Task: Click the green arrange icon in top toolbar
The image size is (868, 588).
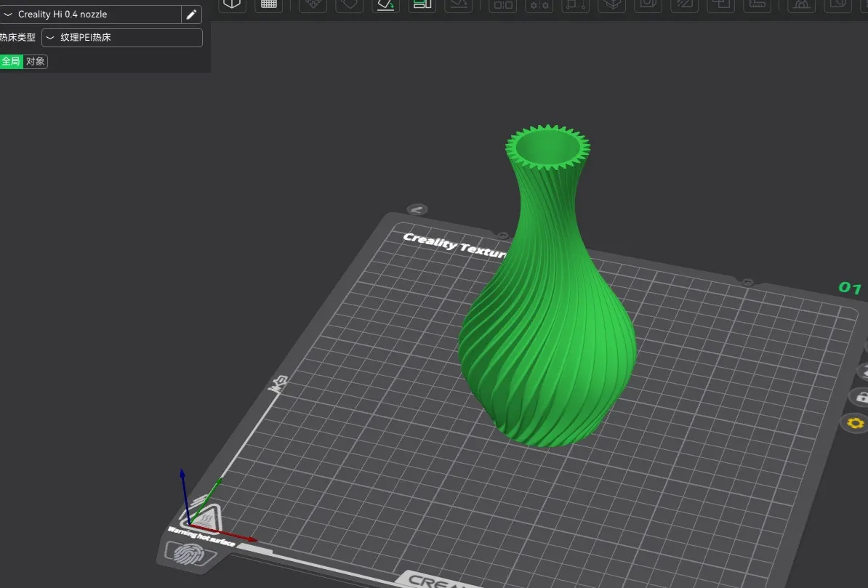Action: click(x=422, y=5)
